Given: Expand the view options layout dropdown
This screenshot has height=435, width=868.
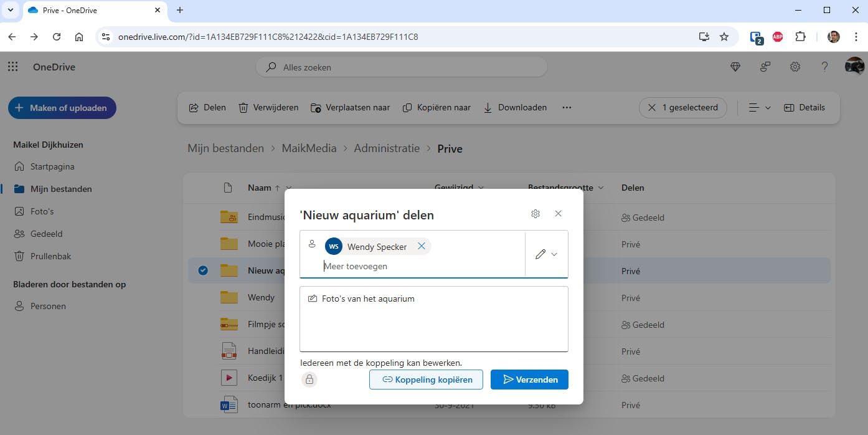Looking at the screenshot, I should coord(759,108).
